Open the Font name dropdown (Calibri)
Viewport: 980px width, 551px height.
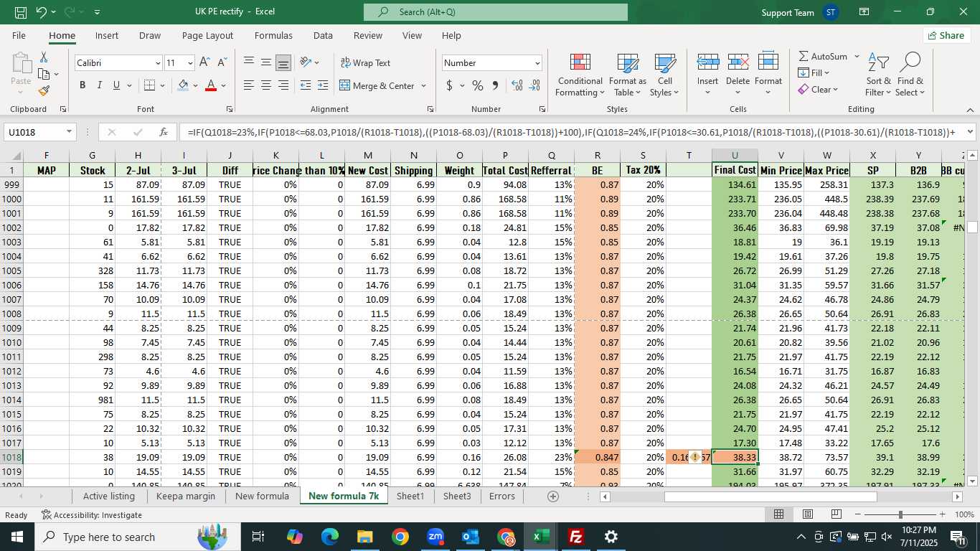point(158,63)
